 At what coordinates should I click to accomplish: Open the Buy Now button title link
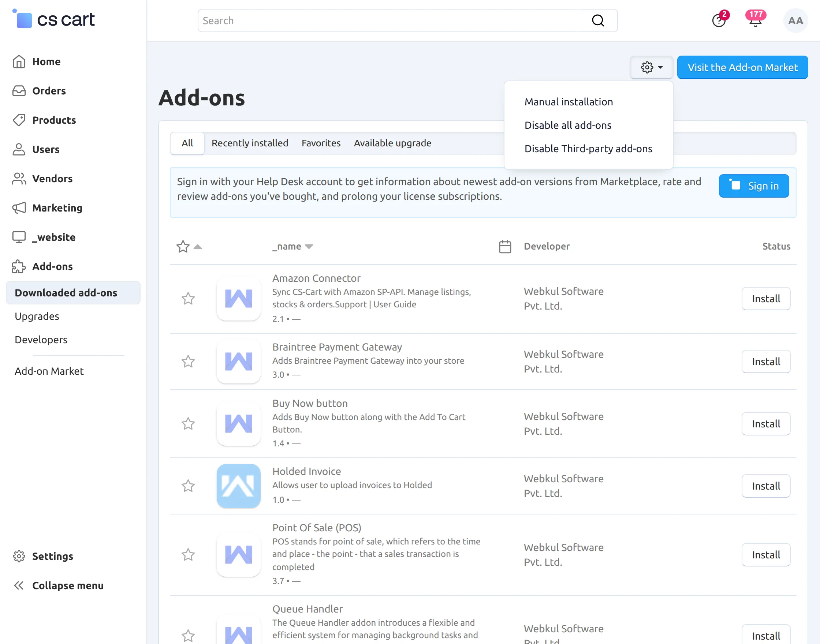(310, 403)
